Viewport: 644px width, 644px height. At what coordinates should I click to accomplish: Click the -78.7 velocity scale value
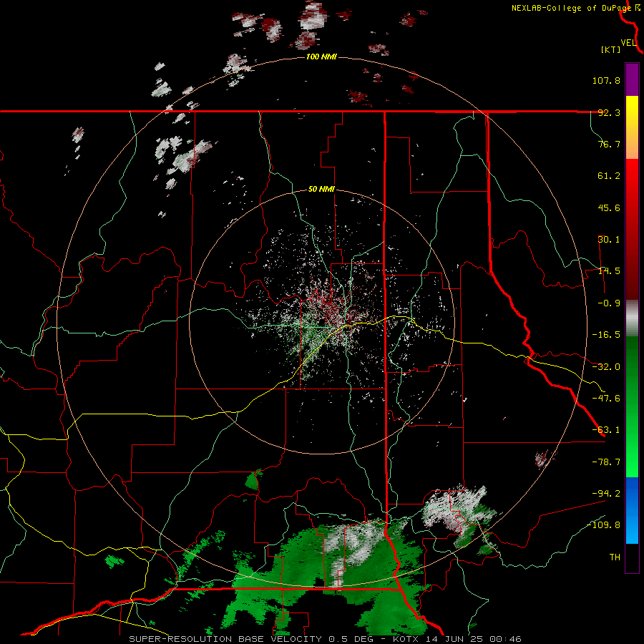[x=606, y=462]
